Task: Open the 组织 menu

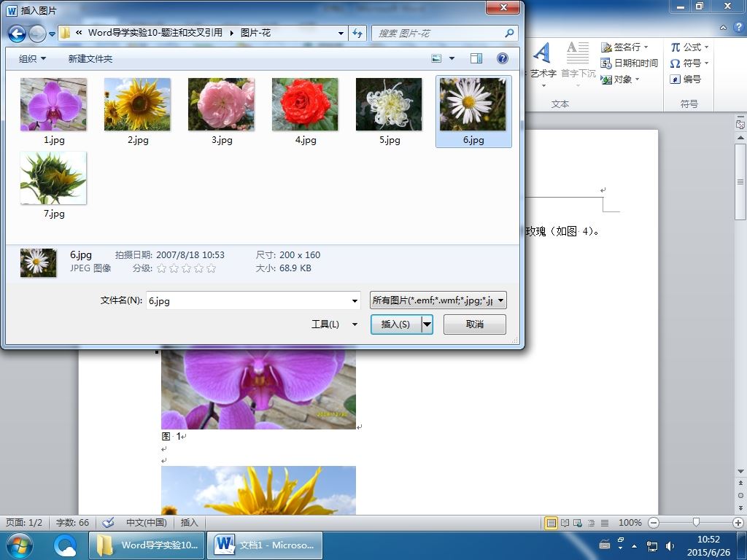Action: click(32, 58)
